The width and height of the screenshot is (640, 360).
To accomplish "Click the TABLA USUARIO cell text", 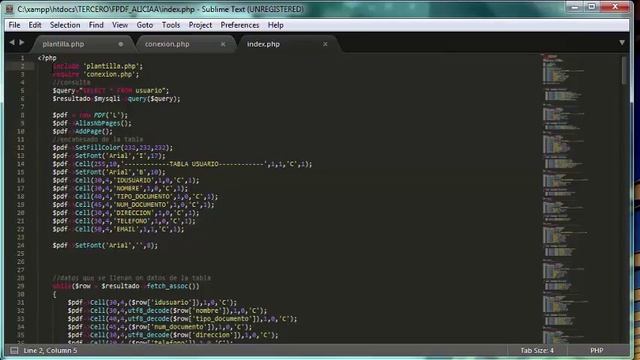I will click(194, 164).
